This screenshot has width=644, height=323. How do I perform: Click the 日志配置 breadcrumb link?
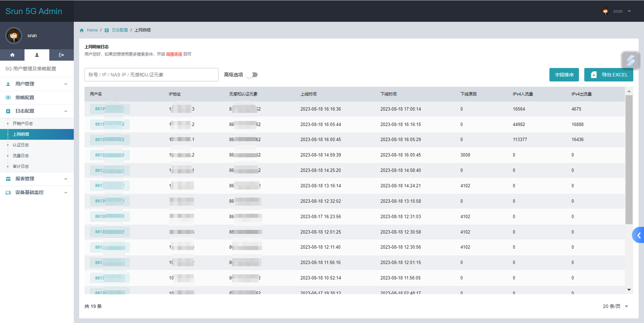pyautogui.click(x=120, y=30)
